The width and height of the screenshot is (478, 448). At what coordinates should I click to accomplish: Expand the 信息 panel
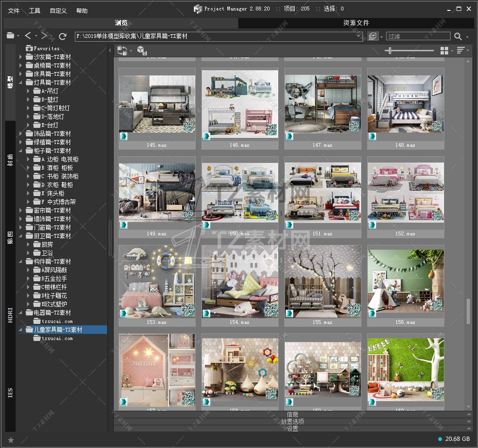pyautogui.click(x=292, y=414)
